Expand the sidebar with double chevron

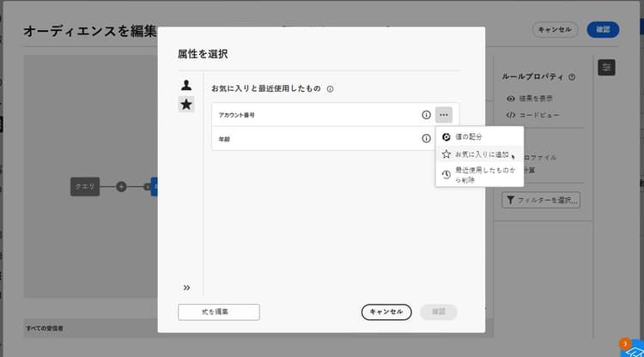coord(186,287)
